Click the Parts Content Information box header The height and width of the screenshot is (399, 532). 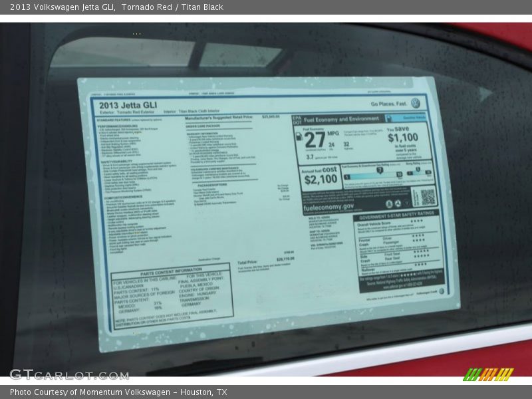pos(170,270)
